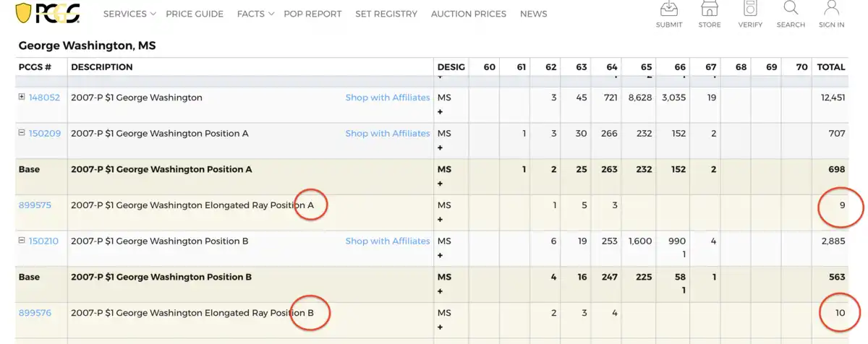Click the 8,628 cell in grade 65
This screenshot has width=868, height=344.
tap(640, 98)
